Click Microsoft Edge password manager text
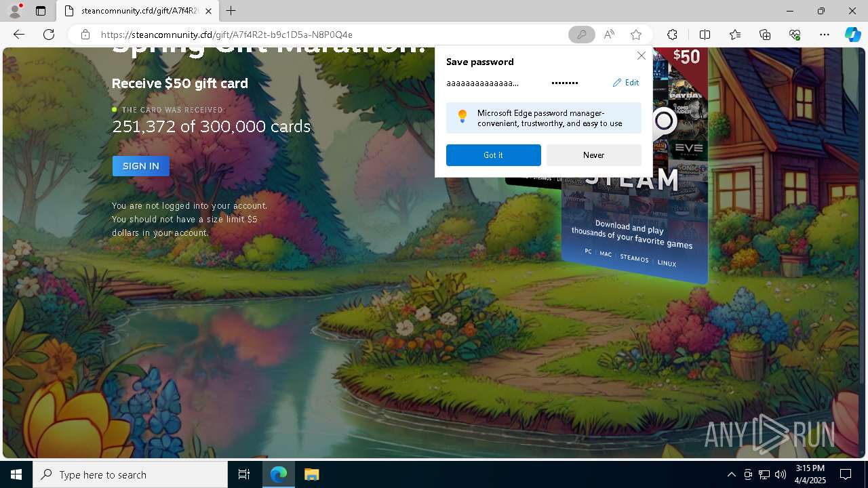This screenshot has width=868, height=488. coord(549,118)
